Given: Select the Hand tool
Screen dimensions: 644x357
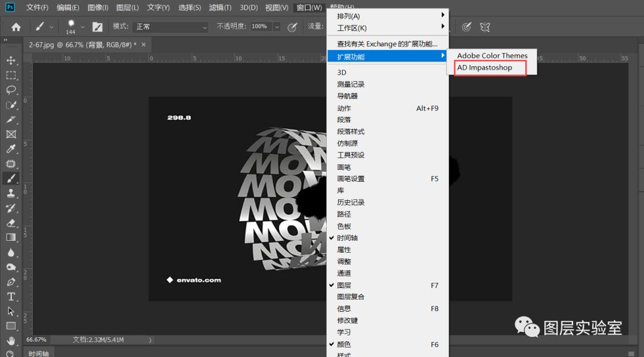Looking at the screenshot, I should [11, 340].
